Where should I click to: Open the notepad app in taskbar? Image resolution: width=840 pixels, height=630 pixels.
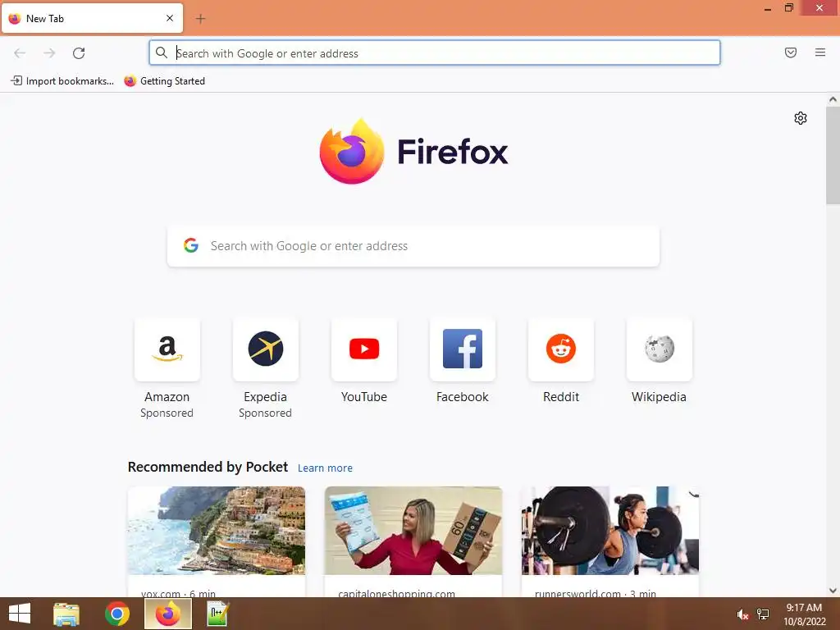(x=218, y=614)
